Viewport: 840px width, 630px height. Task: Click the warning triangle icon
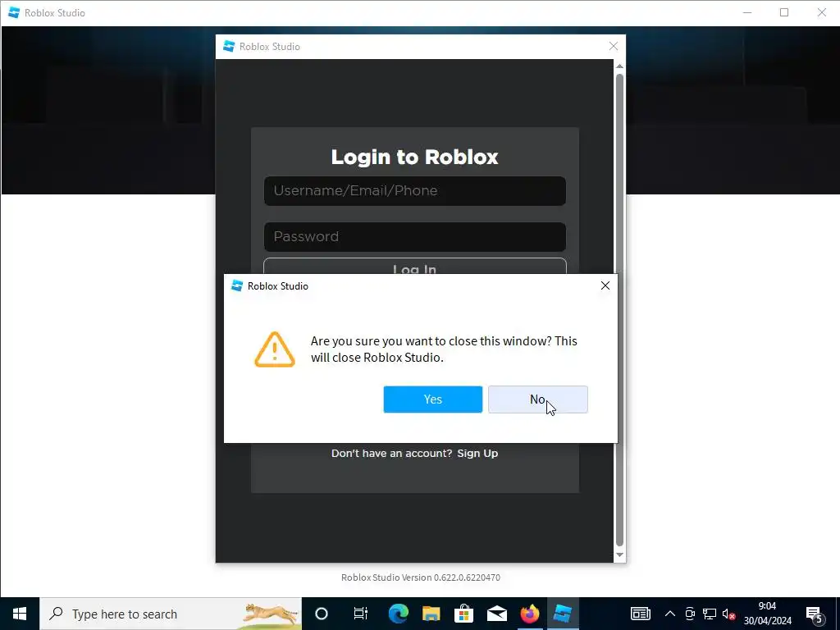point(274,349)
